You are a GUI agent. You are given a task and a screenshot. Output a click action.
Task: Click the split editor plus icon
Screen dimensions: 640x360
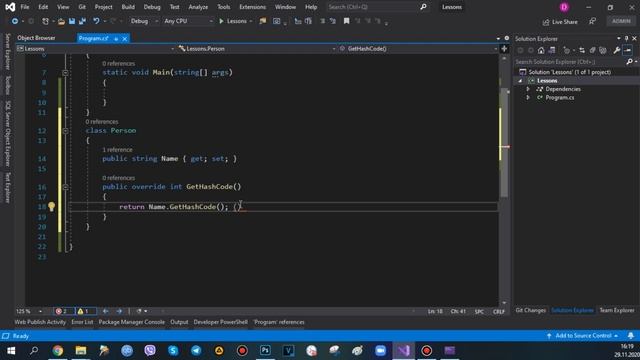tap(504, 49)
